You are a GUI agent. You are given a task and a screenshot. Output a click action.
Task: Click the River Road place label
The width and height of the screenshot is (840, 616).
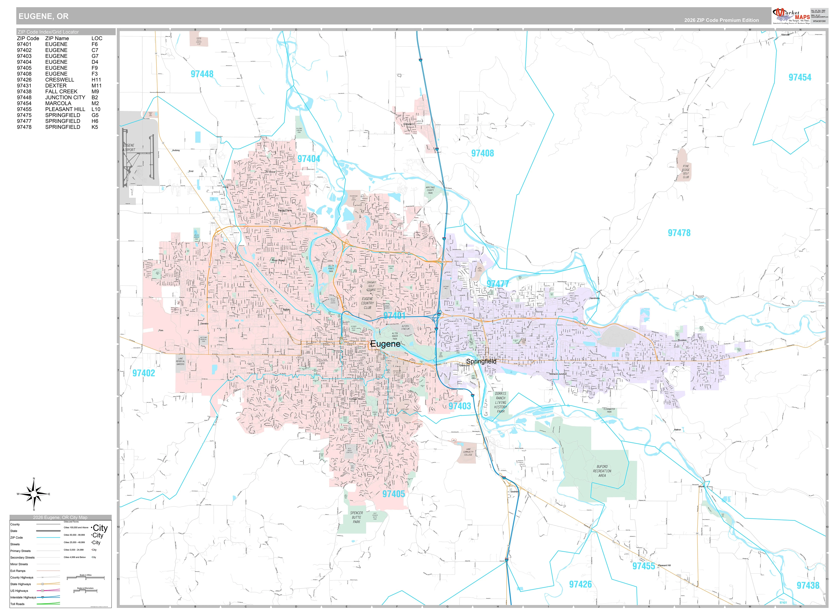pyautogui.click(x=278, y=260)
